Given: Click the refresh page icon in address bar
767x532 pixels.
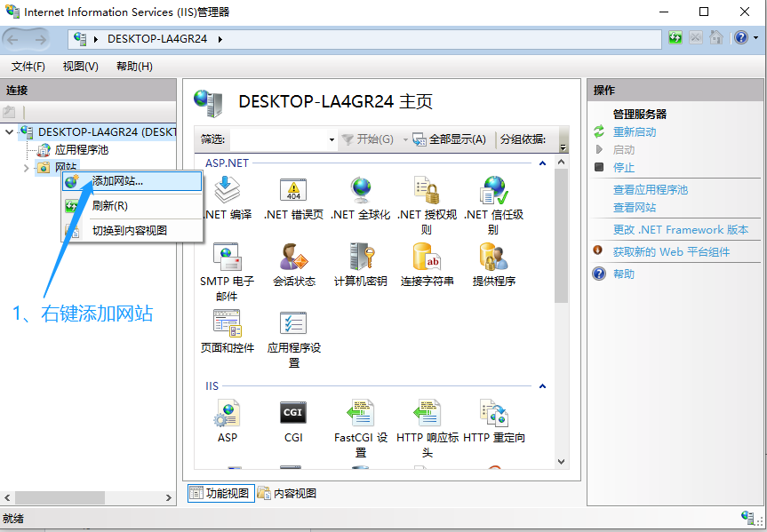Looking at the screenshot, I should [675, 38].
